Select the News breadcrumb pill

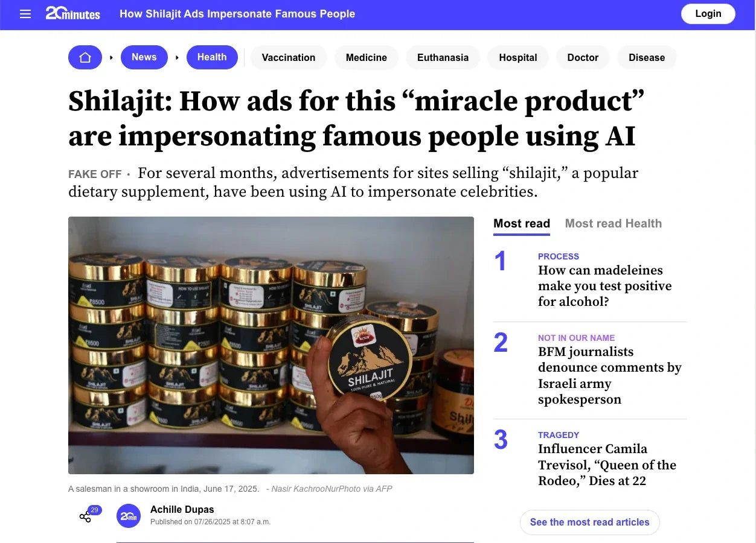(144, 57)
